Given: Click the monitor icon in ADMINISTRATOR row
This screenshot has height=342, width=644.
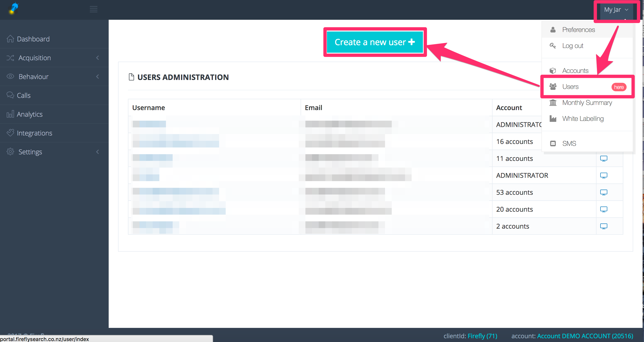Looking at the screenshot, I should click(604, 175).
